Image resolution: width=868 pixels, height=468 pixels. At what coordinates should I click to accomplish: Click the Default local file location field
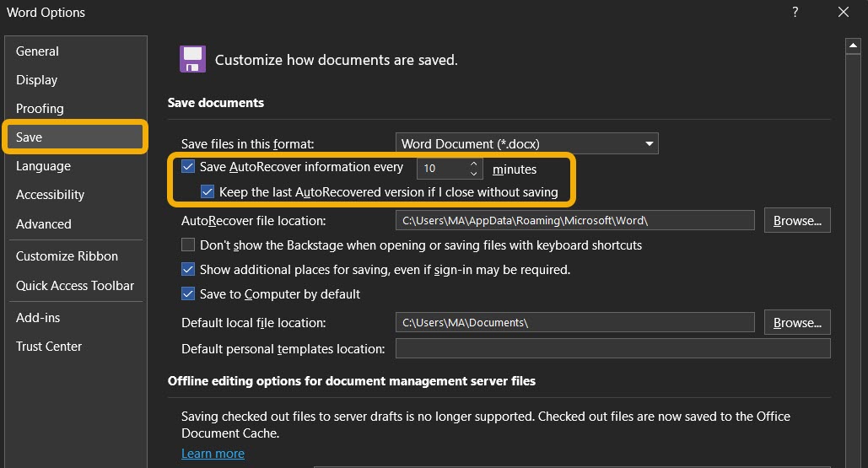click(x=575, y=322)
